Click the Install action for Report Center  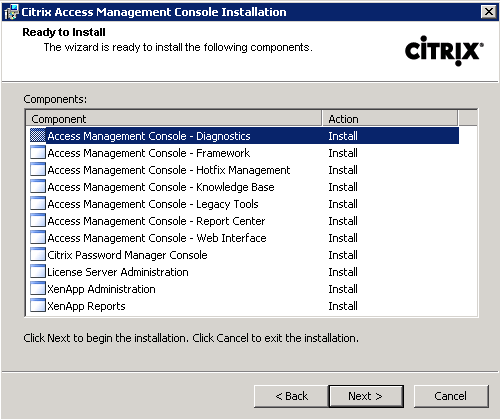343,221
